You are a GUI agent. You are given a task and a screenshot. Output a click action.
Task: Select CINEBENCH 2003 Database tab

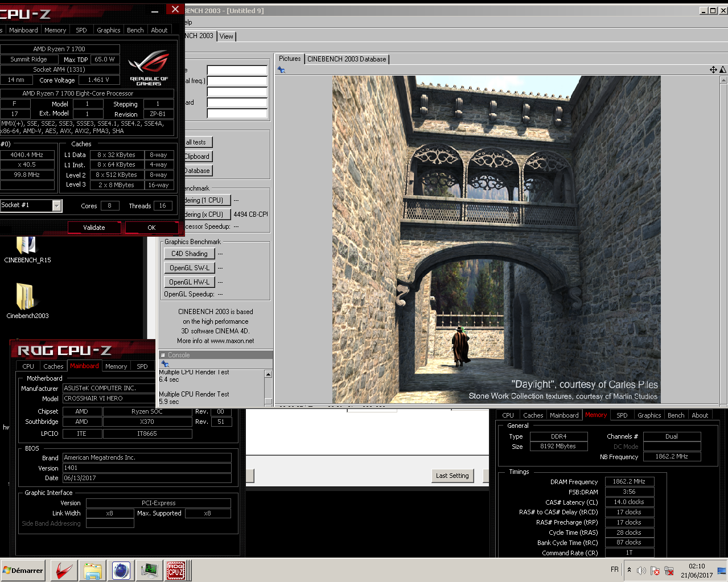[347, 59]
